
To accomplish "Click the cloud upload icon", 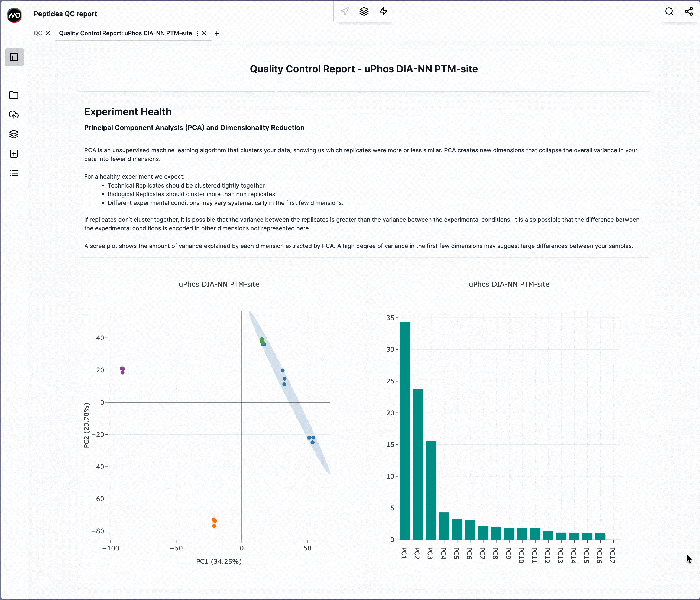I will [x=14, y=115].
